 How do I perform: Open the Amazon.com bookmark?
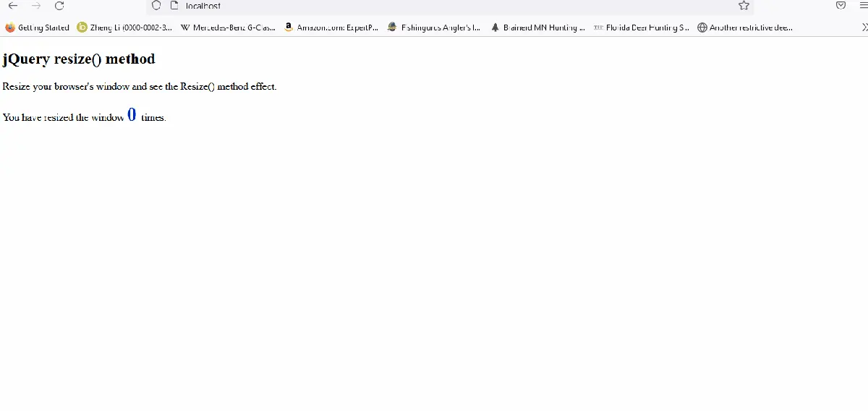click(331, 27)
